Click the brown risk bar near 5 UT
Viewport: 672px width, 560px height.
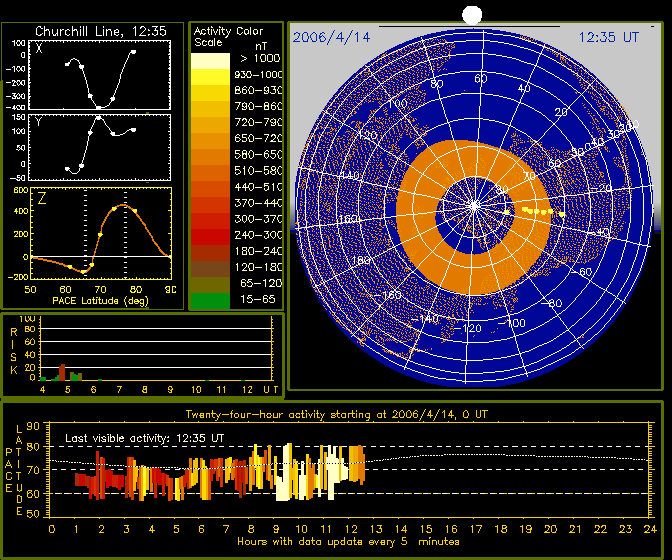62,372
